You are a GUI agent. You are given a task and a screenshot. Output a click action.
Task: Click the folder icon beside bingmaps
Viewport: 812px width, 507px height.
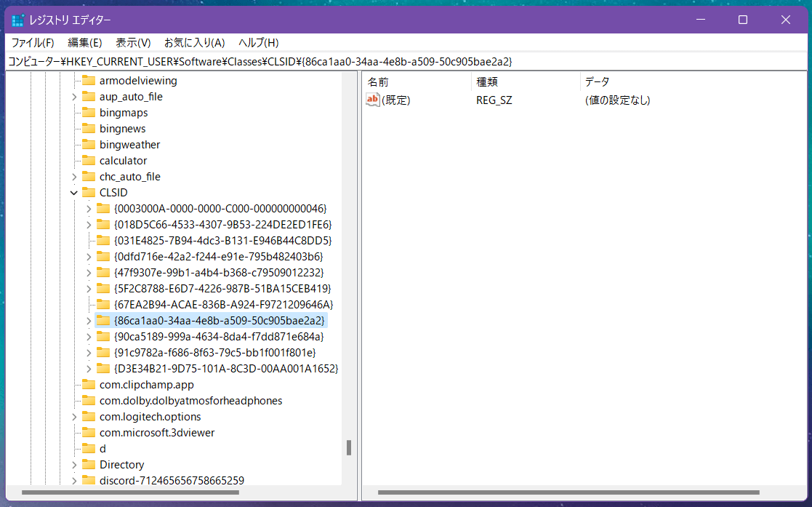(x=89, y=113)
